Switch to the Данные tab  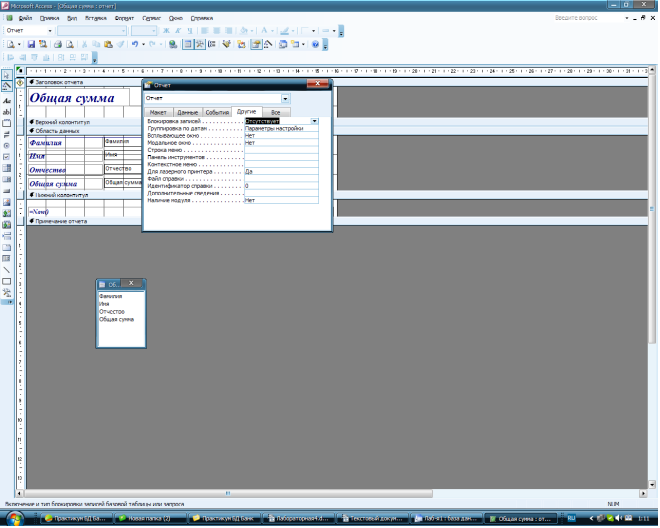(187, 112)
